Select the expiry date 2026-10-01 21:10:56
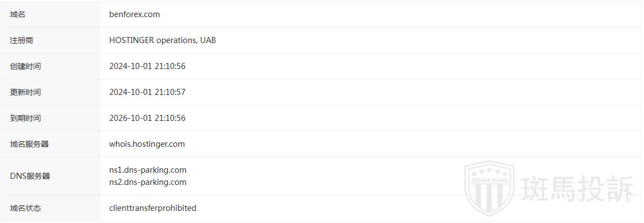 pyautogui.click(x=147, y=118)
